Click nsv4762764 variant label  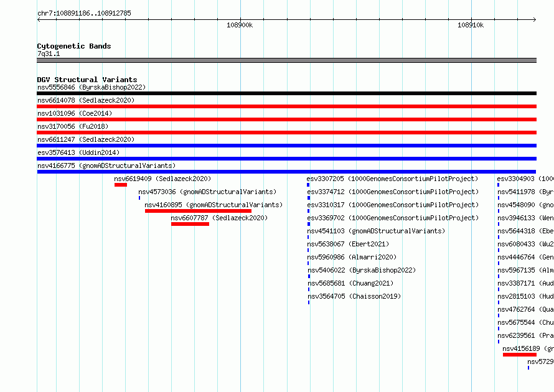(x=525, y=309)
